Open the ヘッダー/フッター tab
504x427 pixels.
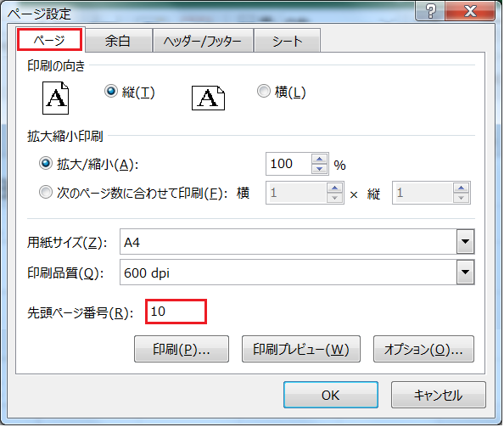203,41
